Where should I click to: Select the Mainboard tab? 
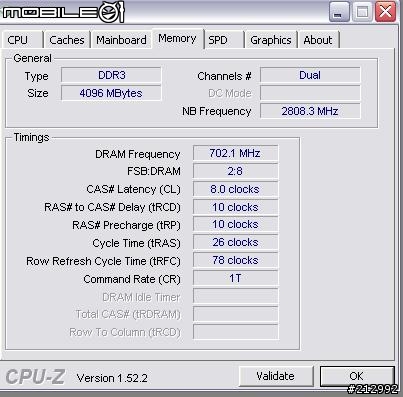121,40
